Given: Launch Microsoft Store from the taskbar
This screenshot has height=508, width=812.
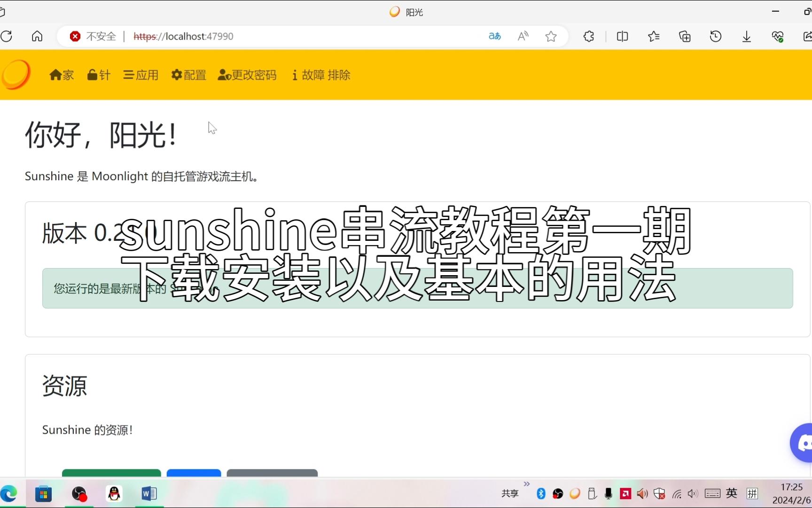Looking at the screenshot, I should 43,493.
